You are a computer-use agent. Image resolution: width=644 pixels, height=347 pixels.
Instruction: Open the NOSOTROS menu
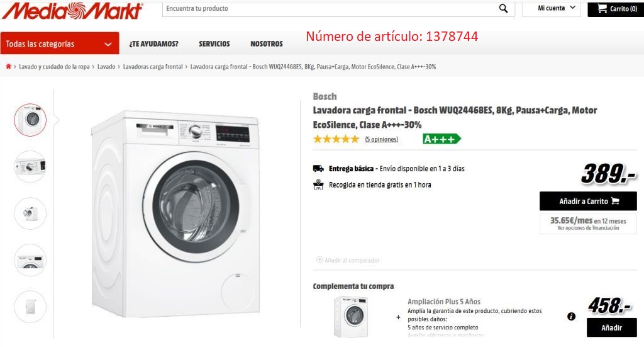[x=267, y=43]
